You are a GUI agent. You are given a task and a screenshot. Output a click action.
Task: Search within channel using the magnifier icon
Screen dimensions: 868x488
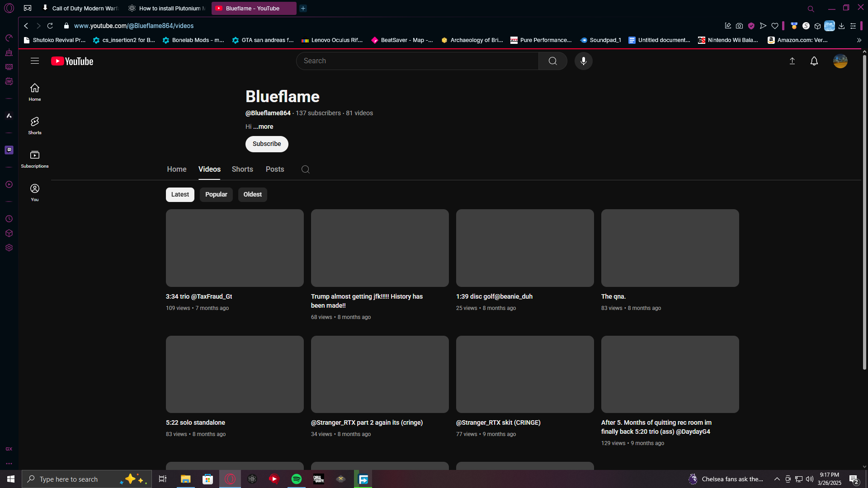tap(306, 169)
